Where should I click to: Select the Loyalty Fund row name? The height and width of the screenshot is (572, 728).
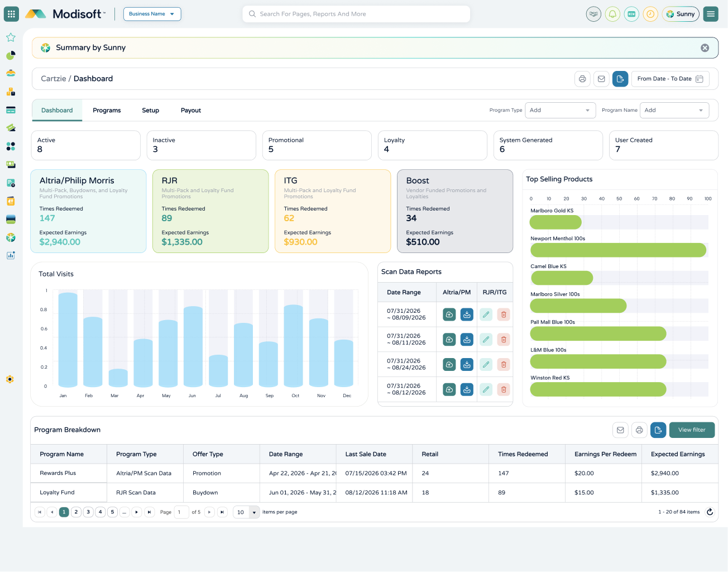(57, 493)
